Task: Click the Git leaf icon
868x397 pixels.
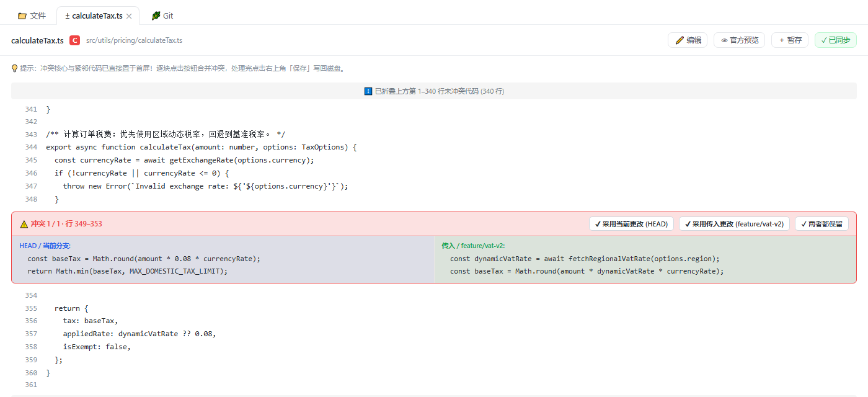Action: (x=156, y=16)
